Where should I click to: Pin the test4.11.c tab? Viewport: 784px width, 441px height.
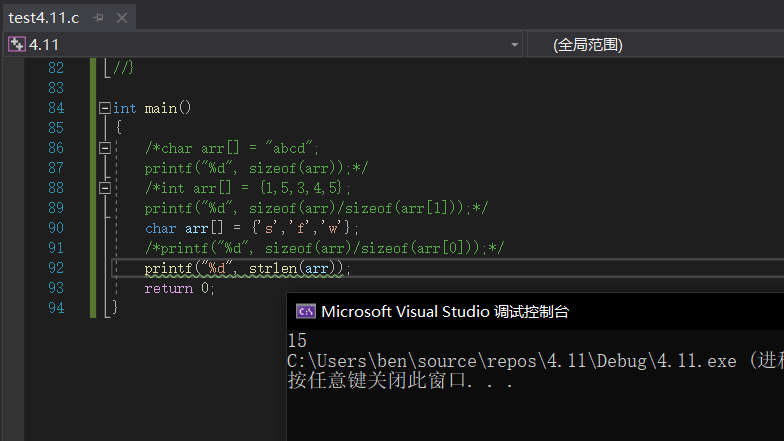98,18
